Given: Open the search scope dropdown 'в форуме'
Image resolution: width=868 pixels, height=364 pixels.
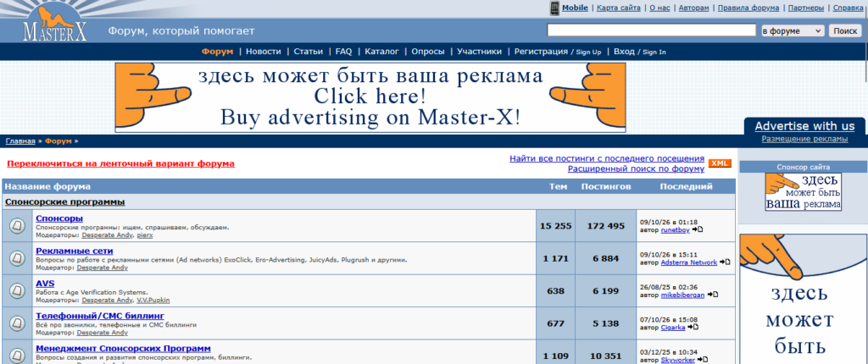Looking at the screenshot, I should tap(793, 31).
